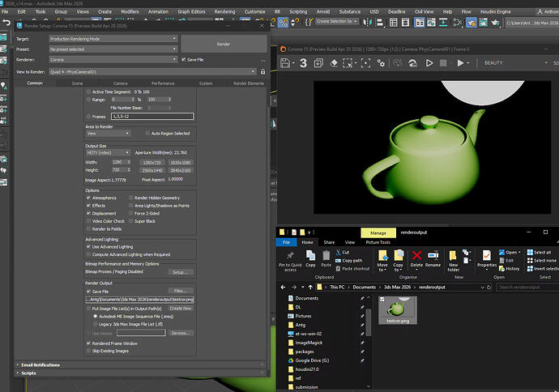
Task: Open the Output Size HDTV dropdown
Action: 108,152
